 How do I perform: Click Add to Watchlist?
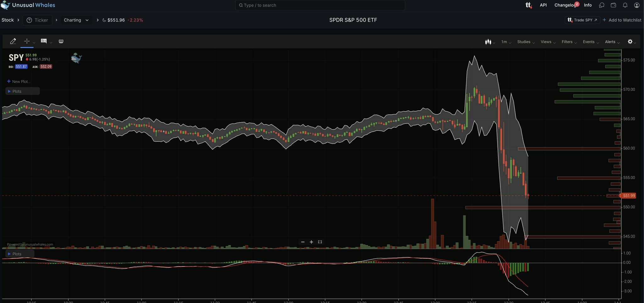click(622, 20)
